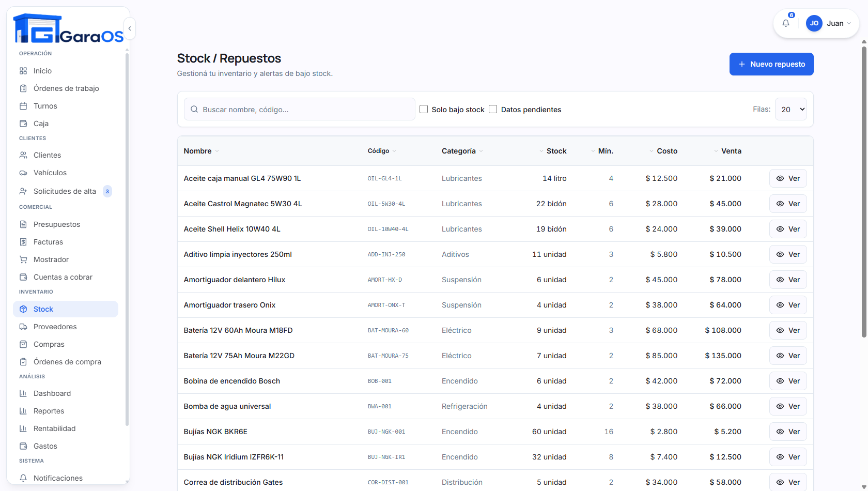
Task: View Bomba de agua universal details
Action: coord(788,406)
